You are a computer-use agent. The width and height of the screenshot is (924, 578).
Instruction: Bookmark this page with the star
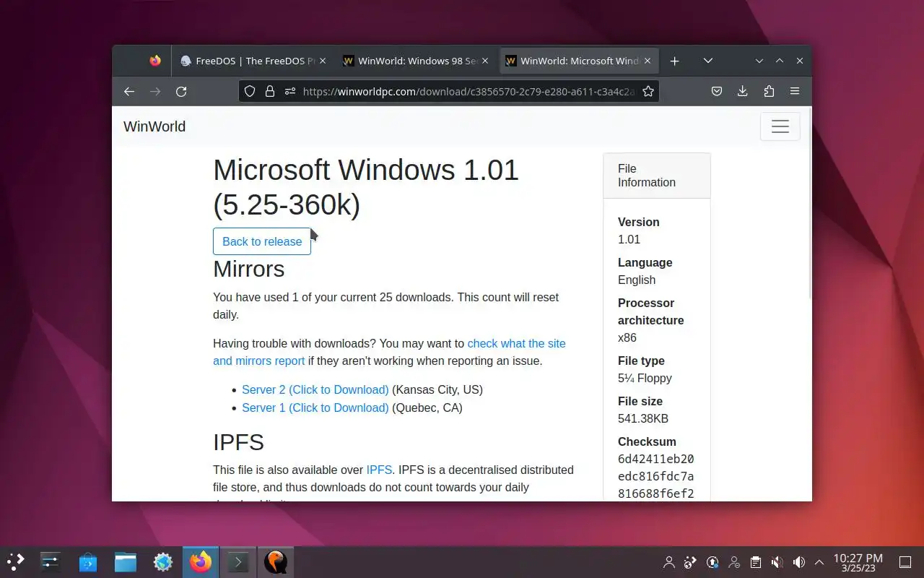pos(648,91)
